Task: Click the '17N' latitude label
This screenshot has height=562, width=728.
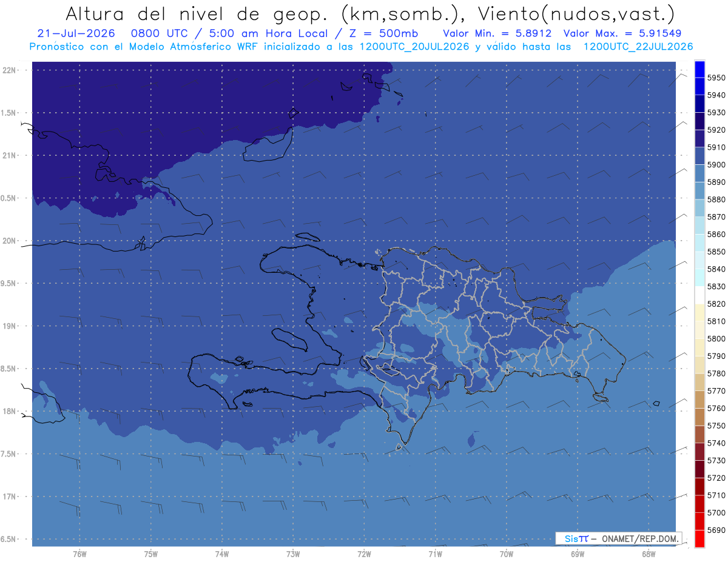Action: point(9,497)
